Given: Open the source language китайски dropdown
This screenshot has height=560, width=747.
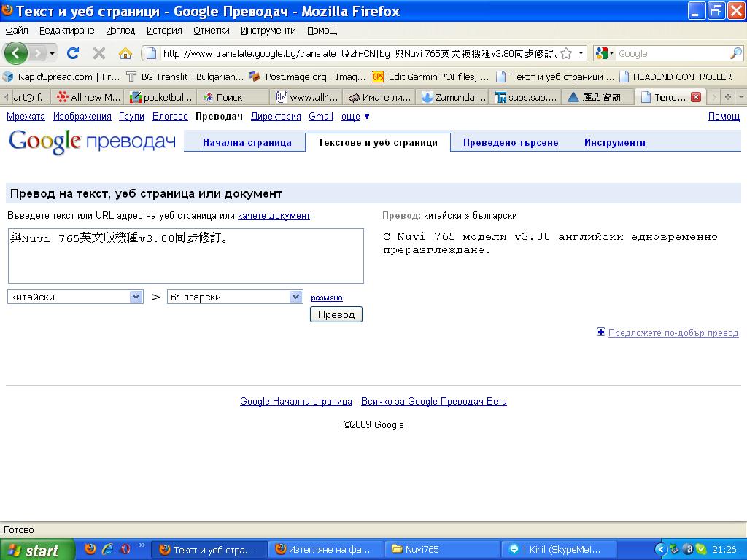Looking at the screenshot, I should (75, 297).
